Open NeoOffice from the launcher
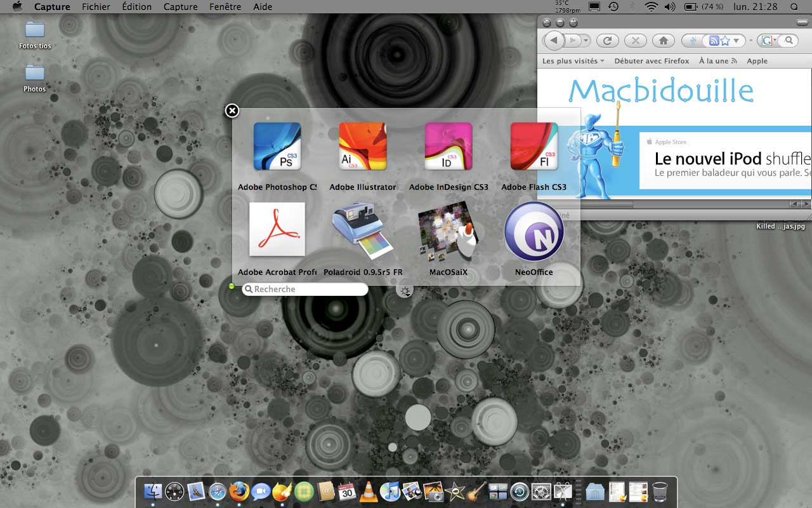Screen dimensions: 812x508 pos(534,231)
